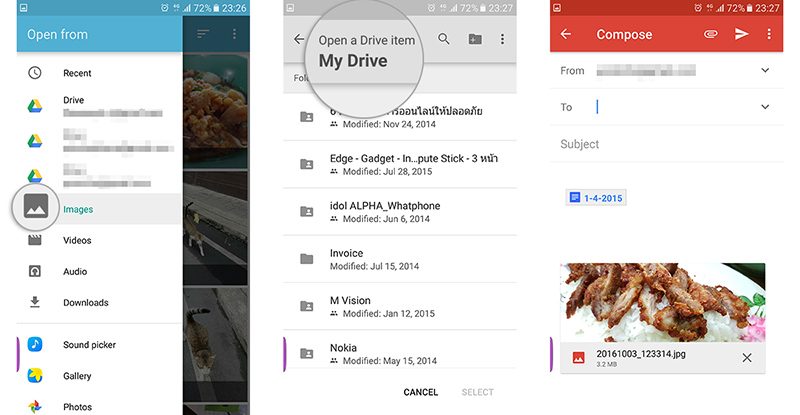800x415 pixels.
Task: Tap the attached food photo thumbnail
Action: click(x=663, y=302)
